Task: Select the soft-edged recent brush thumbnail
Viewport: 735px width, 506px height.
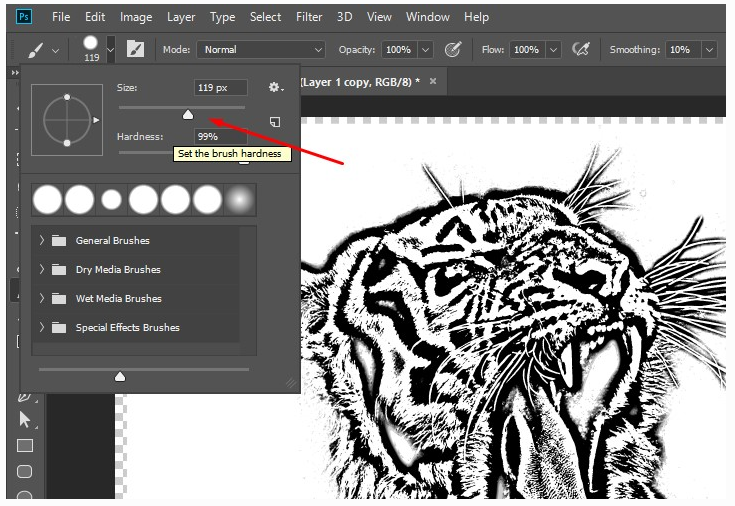Action: (240, 199)
